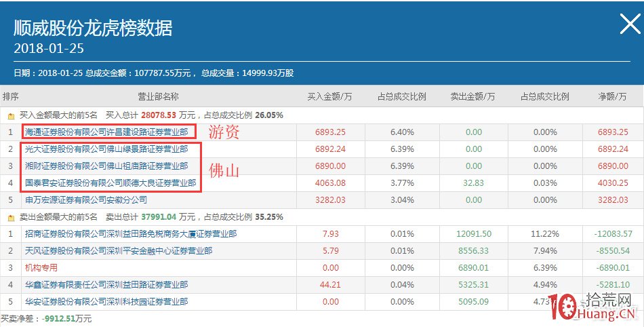Select sell amount 8556.33 cell
This screenshot has height=327, width=644.
474,250
